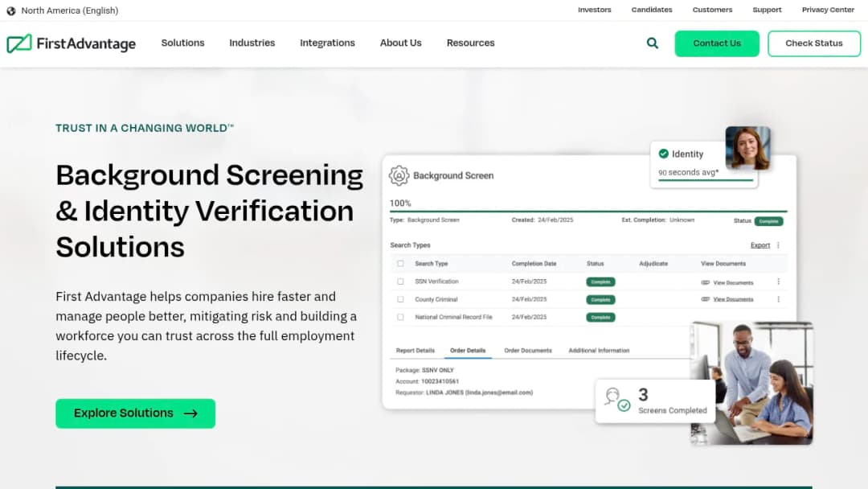
Task: Switch to the Report Details tab
Action: click(416, 351)
